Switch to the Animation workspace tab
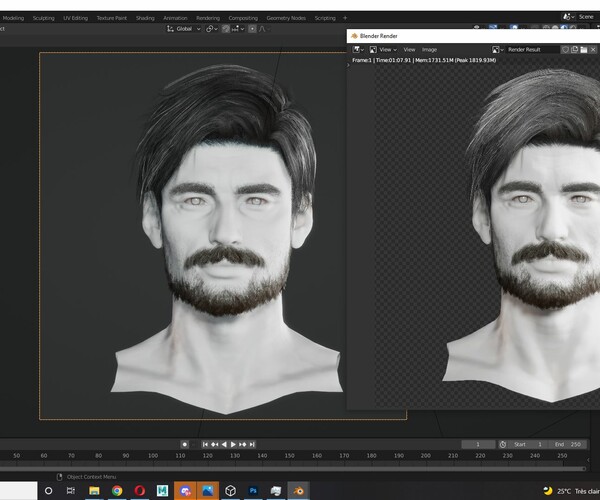This screenshot has width=600, height=500. click(x=175, y=18)
